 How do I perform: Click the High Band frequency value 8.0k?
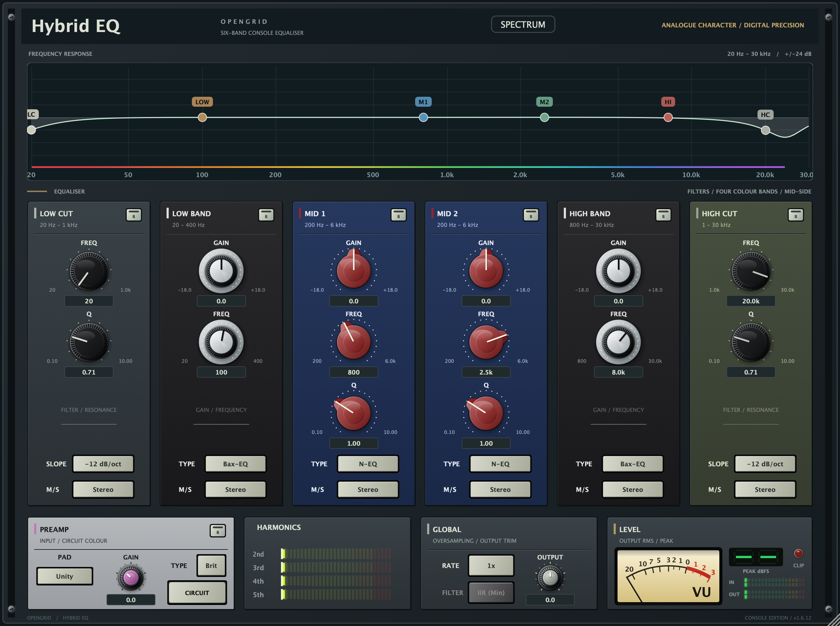pos(618,372)
